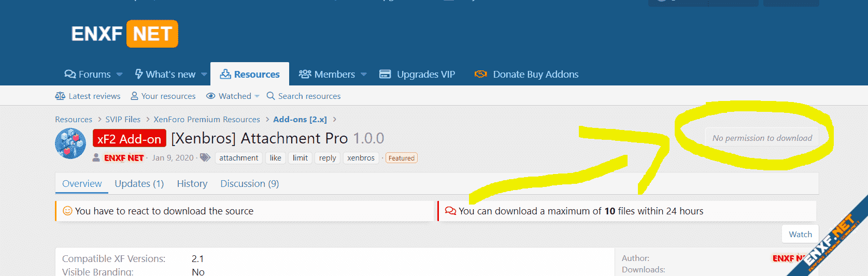Switch to the History tab
Viewport: 868px width, 276px height.
tap(192, 183)
